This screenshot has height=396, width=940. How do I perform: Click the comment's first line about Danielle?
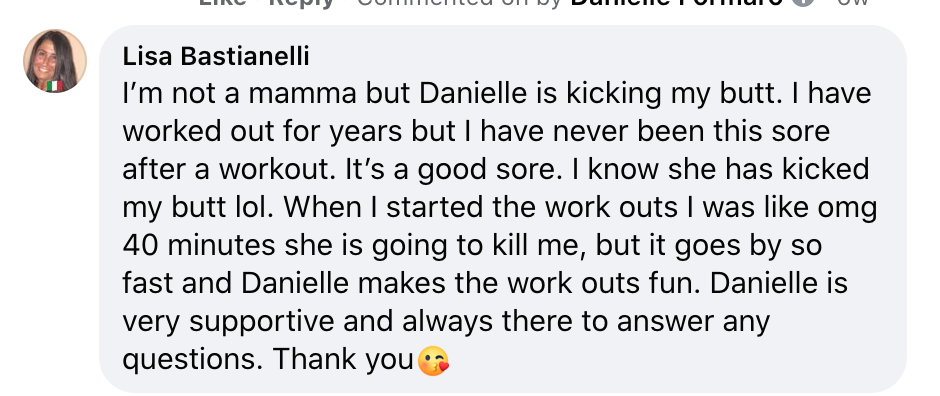pos(496,94)
